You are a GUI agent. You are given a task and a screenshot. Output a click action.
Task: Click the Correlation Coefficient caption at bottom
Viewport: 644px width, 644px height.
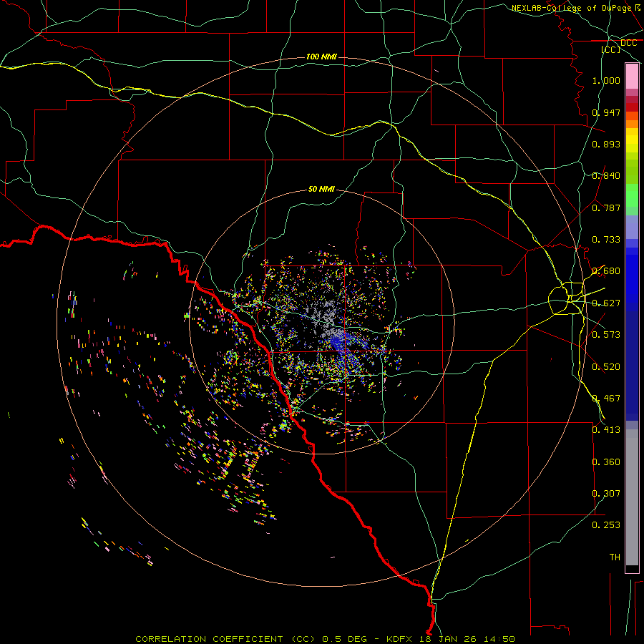[325, 639]
